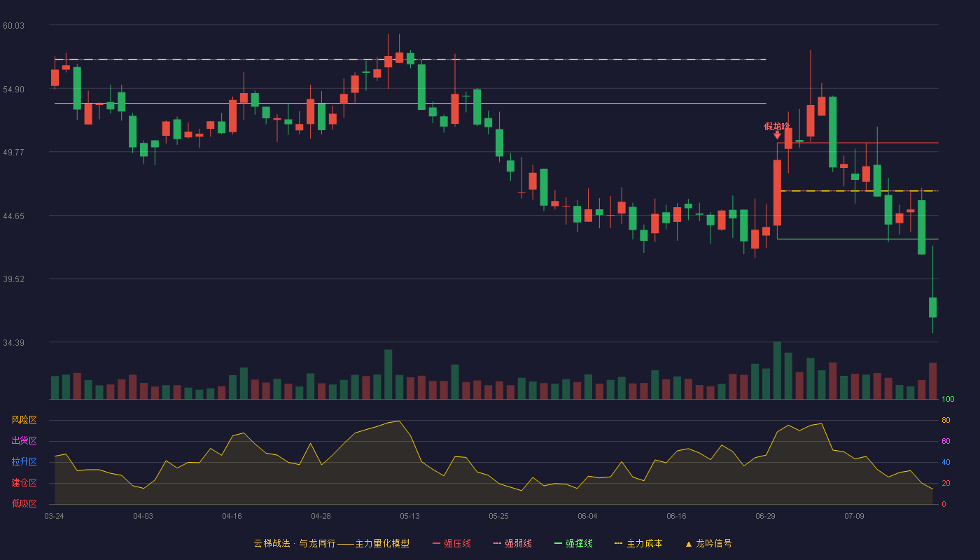Click the 07-09 date axis label
The height and width of the screenshot is (560, 980).
(x=854, y=516)
